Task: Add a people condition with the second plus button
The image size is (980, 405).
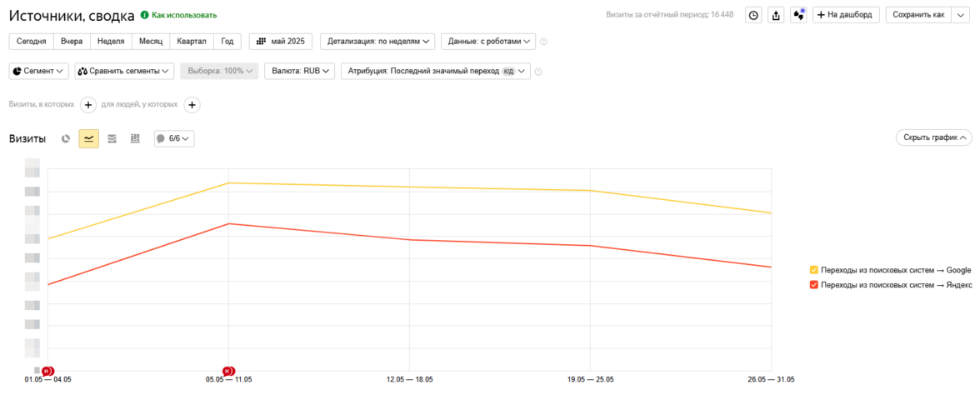Action: tap(192, 105)
